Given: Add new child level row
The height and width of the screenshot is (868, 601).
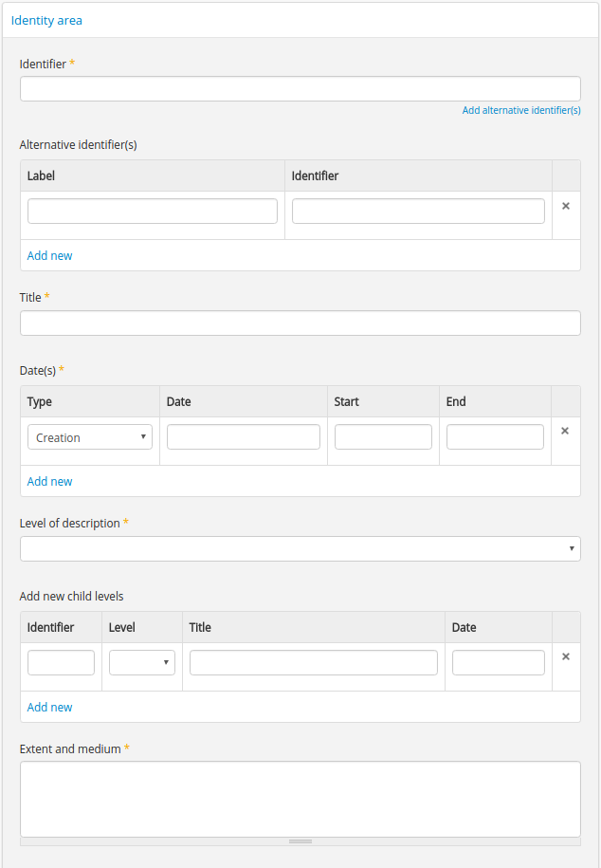Looking at the screenshot, I should (x=49, y=708).
